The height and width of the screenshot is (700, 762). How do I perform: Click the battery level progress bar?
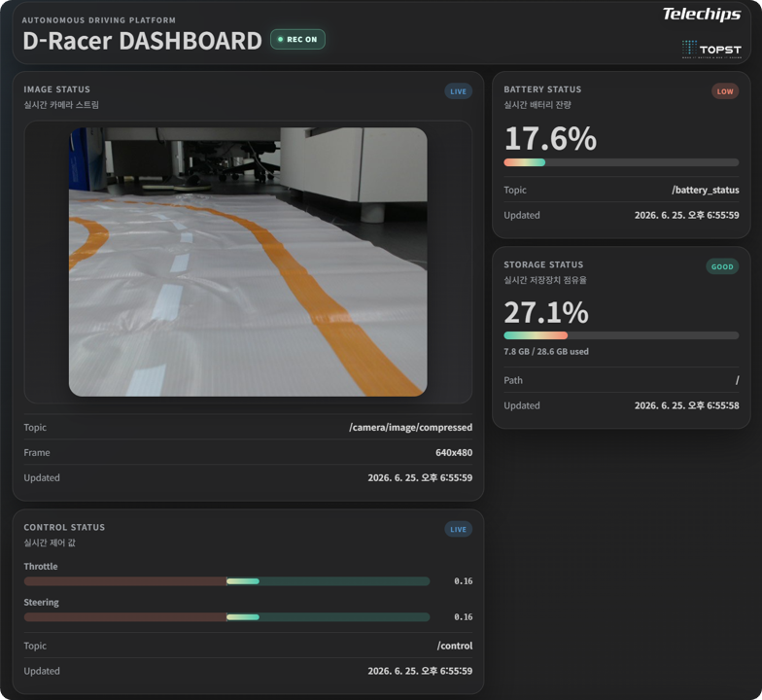(621, 162)
